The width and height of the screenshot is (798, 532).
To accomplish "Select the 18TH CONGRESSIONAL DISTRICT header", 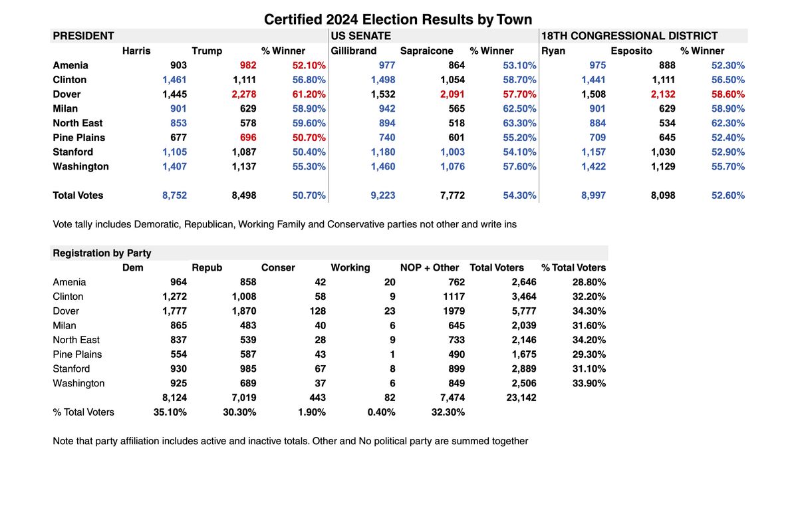I will click(x=629, y=36).
